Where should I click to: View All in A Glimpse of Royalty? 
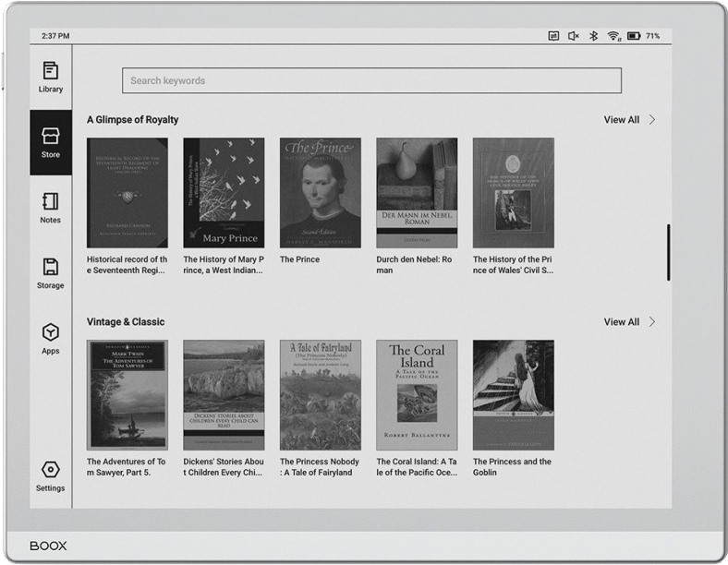(621, 120)
